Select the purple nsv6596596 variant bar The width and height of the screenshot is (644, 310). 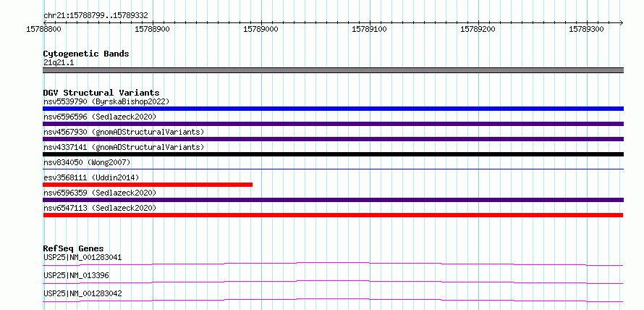click(x=333, y=124)
